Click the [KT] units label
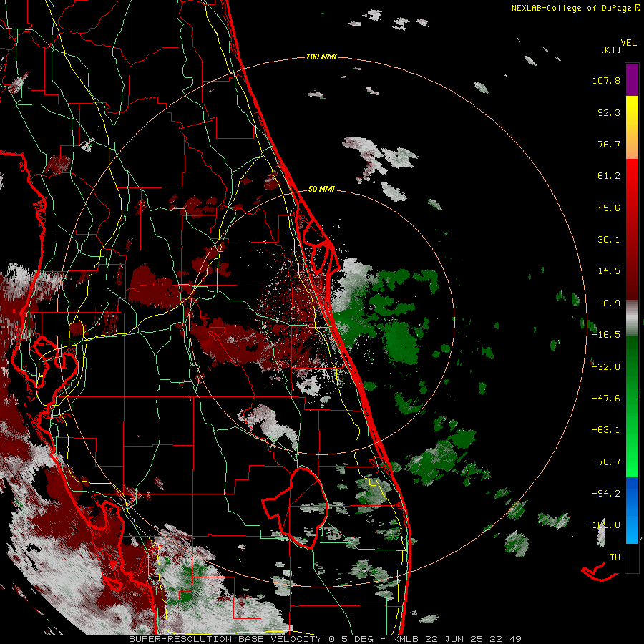The height and width of the screenshot is (644, 644). point(611,49)
